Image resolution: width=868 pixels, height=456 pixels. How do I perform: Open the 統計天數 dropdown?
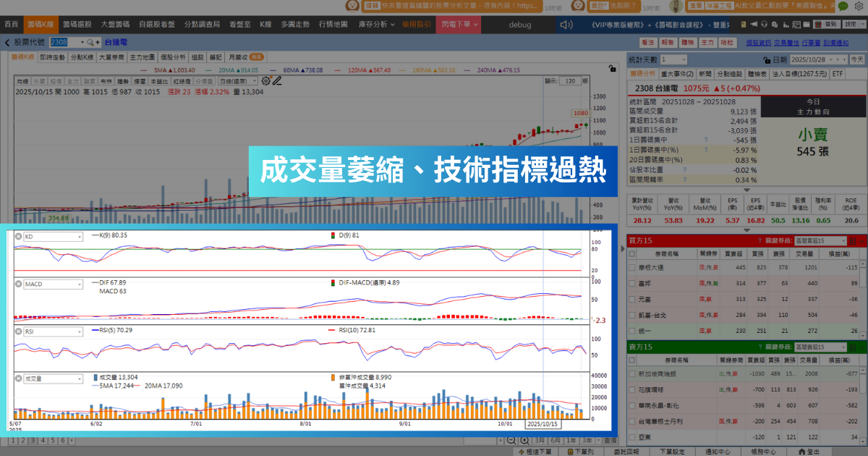(x=673, y=59)
